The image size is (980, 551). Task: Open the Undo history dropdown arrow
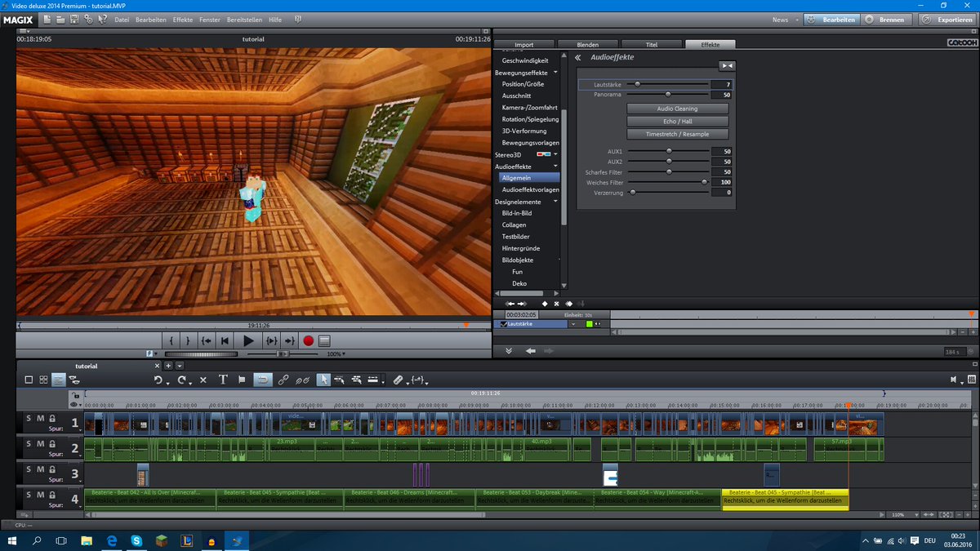(168, 382)
